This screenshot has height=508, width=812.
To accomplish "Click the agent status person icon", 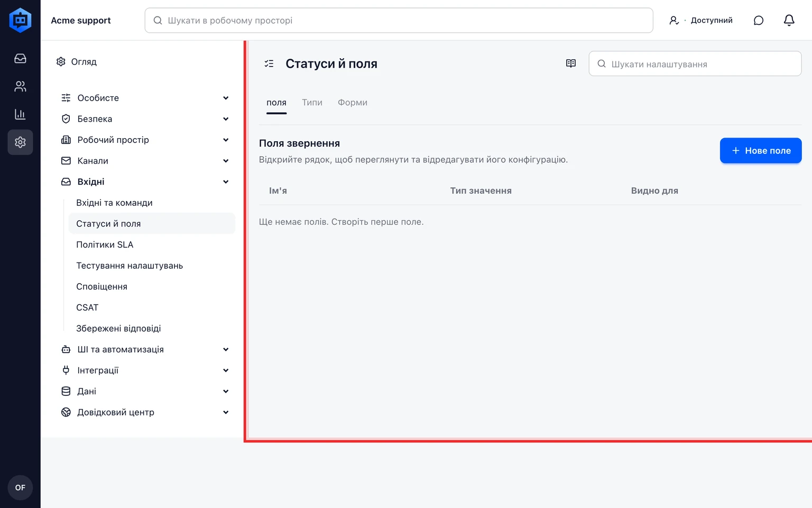I will pos(674,20).
